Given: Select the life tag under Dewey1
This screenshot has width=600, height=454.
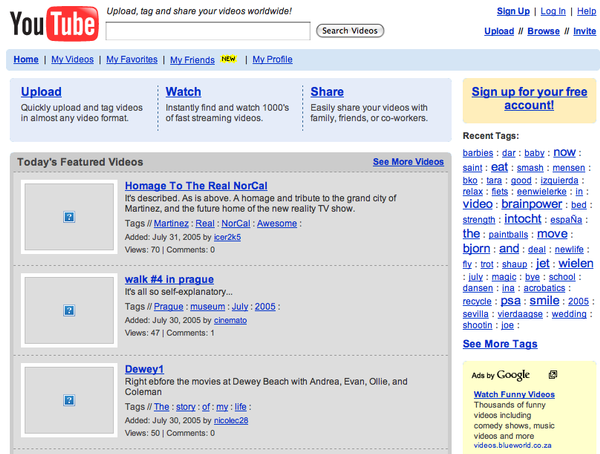Looking at the screenshot, I should tap(240, 407).
